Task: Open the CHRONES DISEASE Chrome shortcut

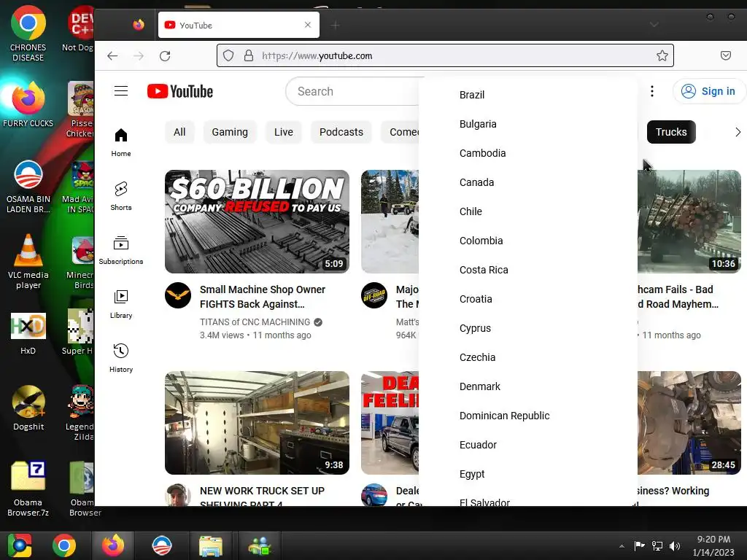Action: click(28, 34)
